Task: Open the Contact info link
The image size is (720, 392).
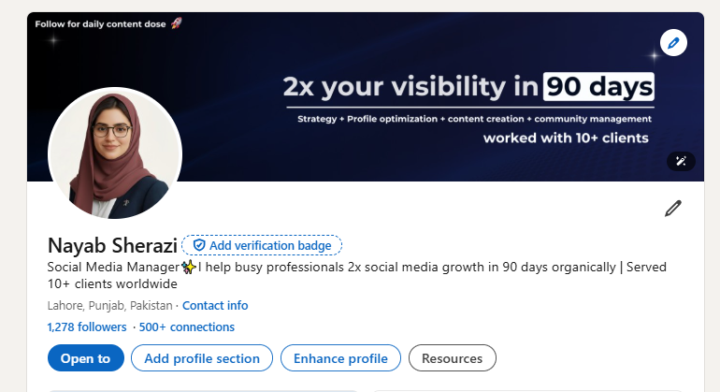Action: click(x=215, y=305)
